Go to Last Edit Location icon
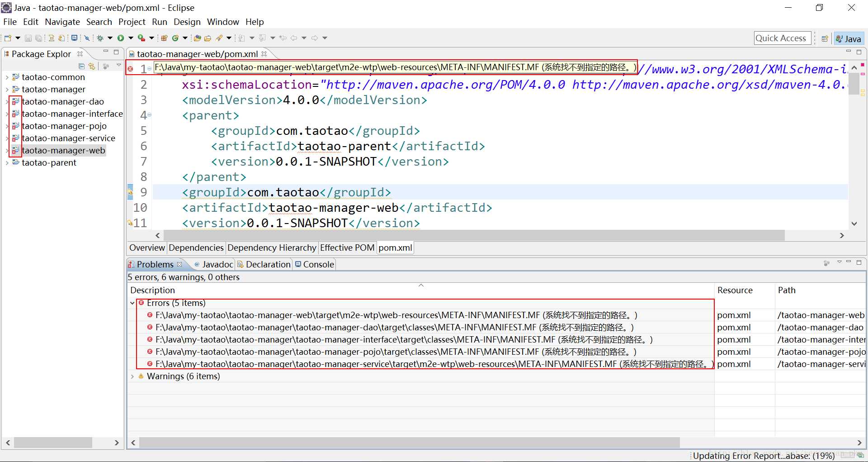This screenshot has height=462, width=868. [283, 38]
